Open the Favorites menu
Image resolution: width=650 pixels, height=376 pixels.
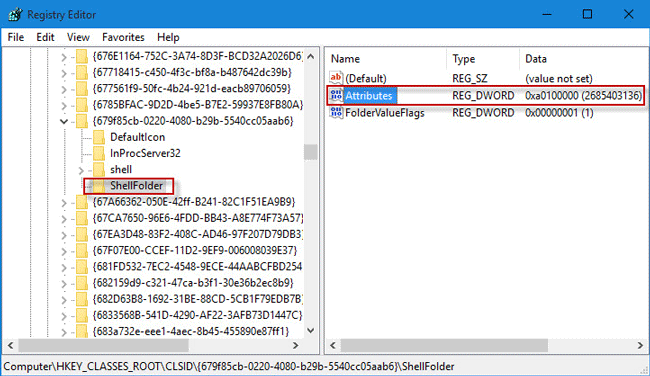[x=123, y=37]
